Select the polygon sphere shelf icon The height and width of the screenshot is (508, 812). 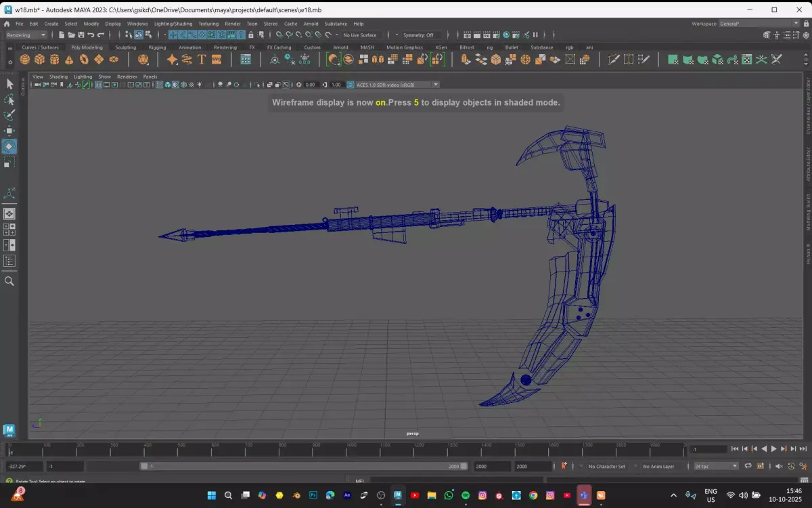25,60
